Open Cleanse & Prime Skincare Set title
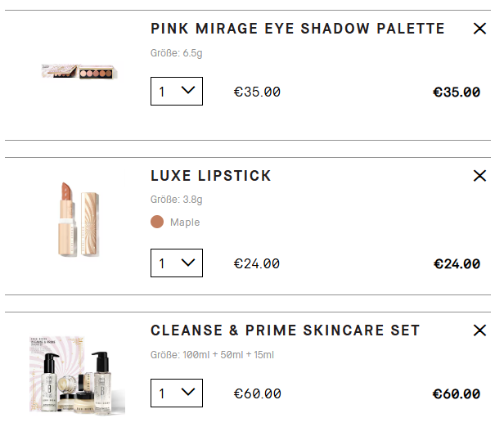504x436 pixels. [x=285, y=330]
